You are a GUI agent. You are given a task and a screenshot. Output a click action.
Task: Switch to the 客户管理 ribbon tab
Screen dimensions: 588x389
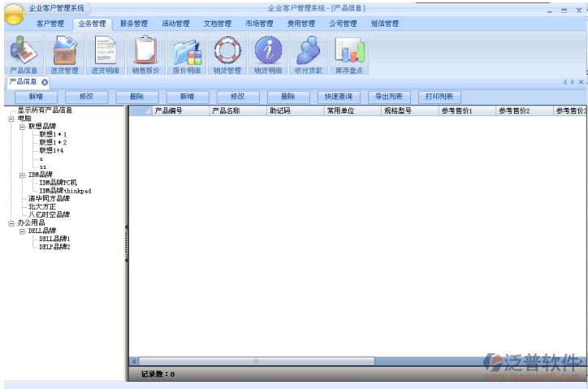point(50,24)
